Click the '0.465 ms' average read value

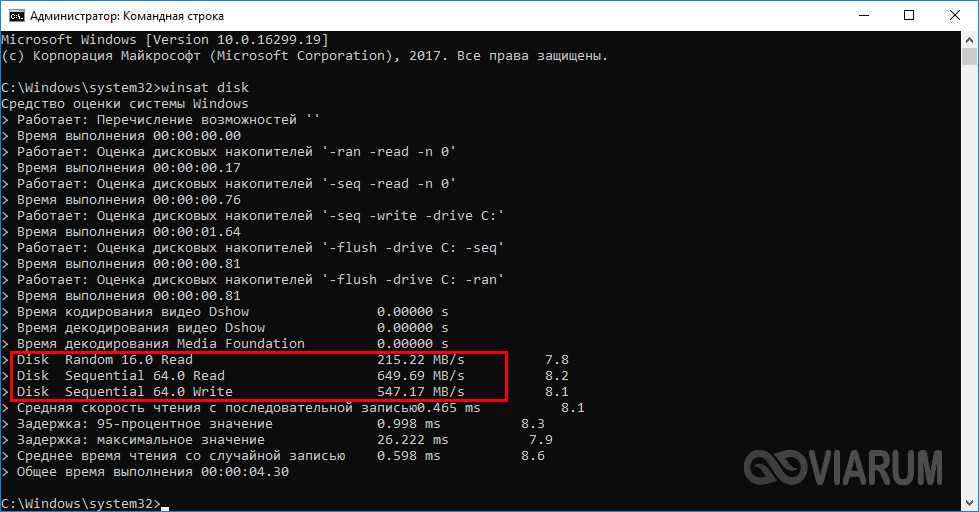tap(448, 408)
